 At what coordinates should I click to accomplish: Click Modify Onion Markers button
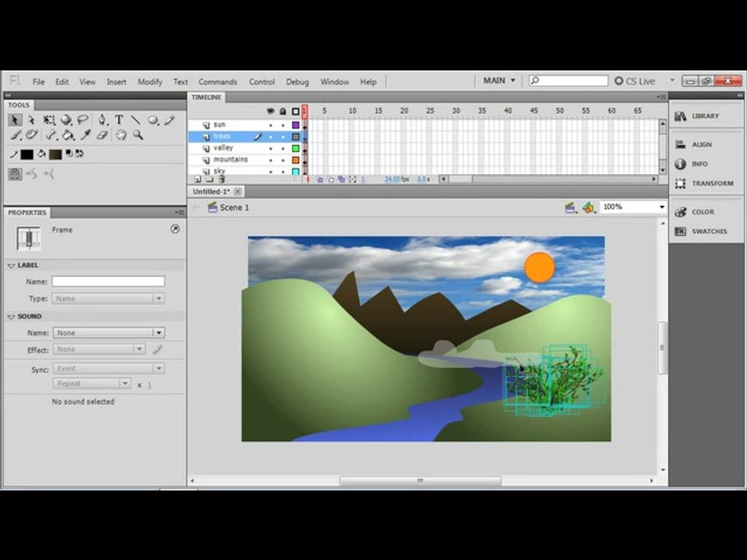[x=352, y=180]
